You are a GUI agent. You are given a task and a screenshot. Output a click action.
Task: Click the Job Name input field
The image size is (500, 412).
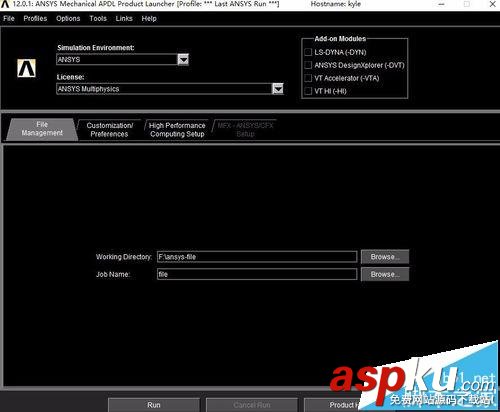pyautogui.click(x=257, y=274)
